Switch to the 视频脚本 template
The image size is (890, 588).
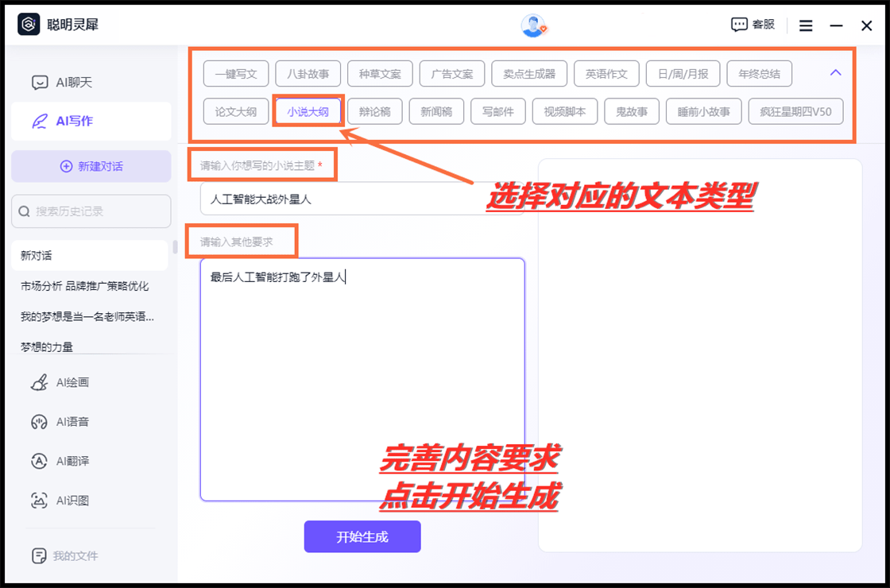tap(564, 111)
